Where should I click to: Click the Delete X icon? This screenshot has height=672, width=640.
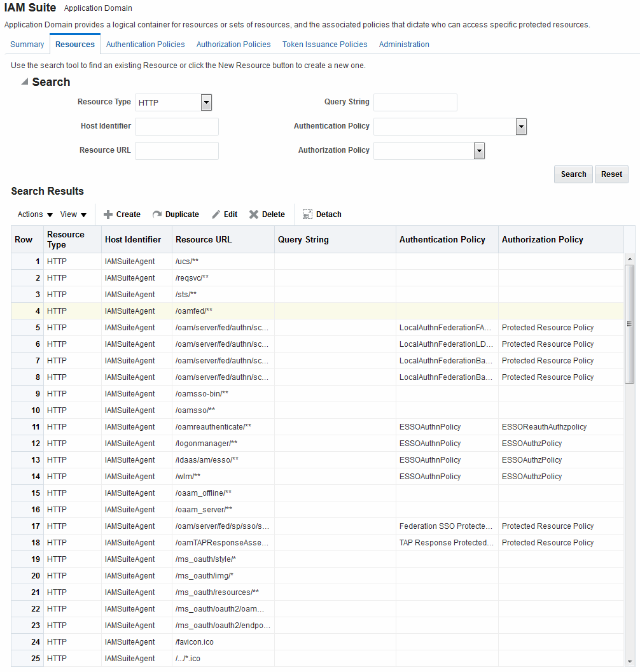(x=254, y=214)
